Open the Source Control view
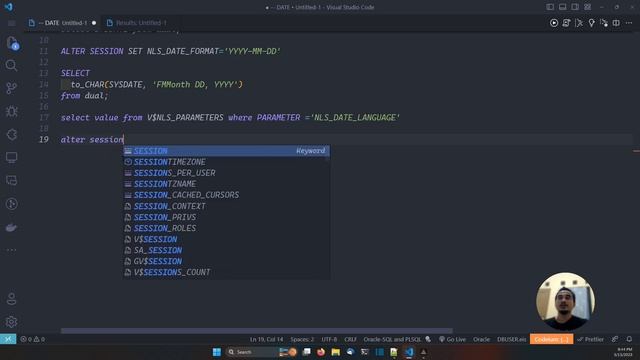 [11, 88]
